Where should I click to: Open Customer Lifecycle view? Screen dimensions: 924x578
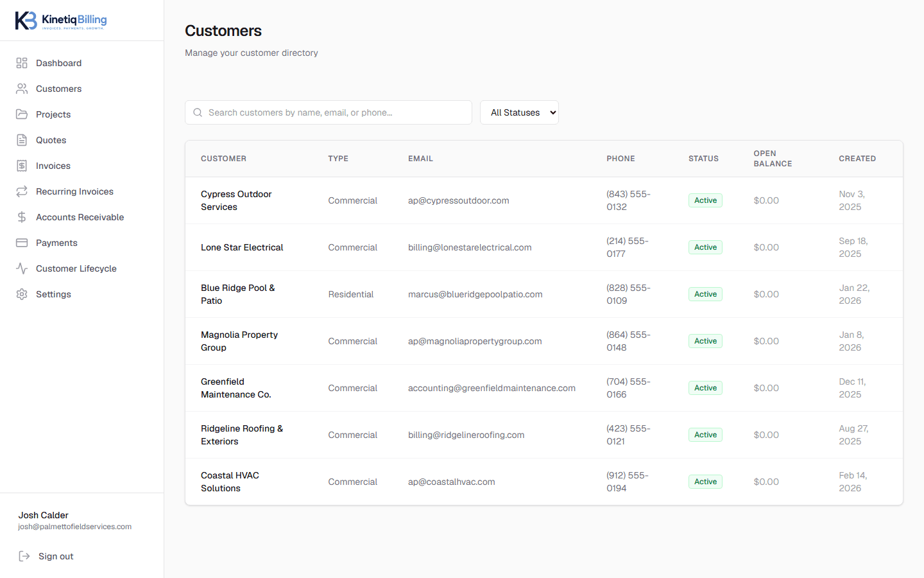(x=82, y=268)
